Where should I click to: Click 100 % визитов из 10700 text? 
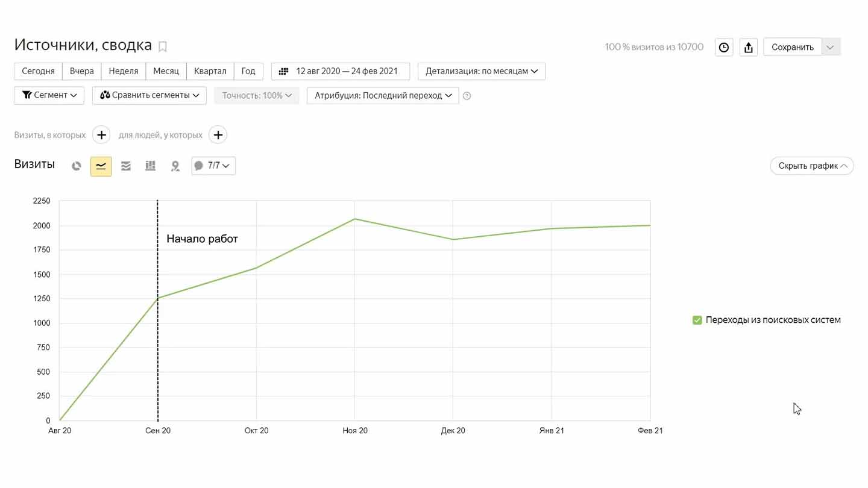(x=654, y=47)
